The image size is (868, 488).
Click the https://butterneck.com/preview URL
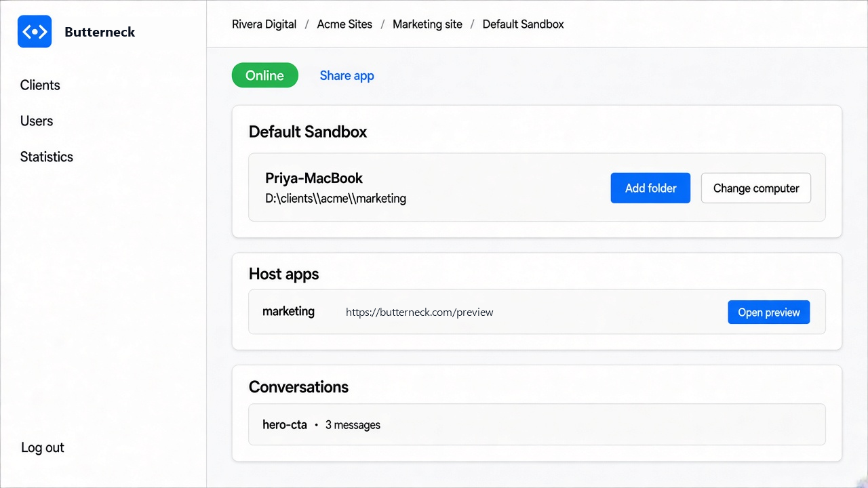pos(419,312)
